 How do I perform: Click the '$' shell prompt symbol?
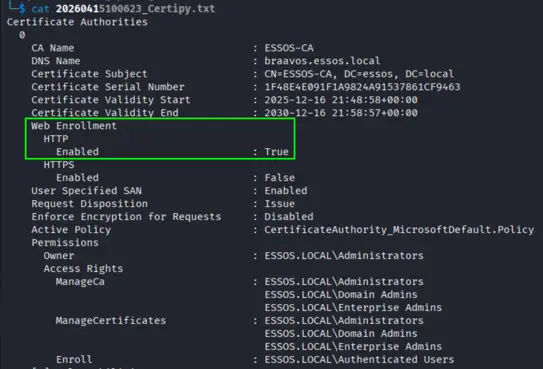22,9
